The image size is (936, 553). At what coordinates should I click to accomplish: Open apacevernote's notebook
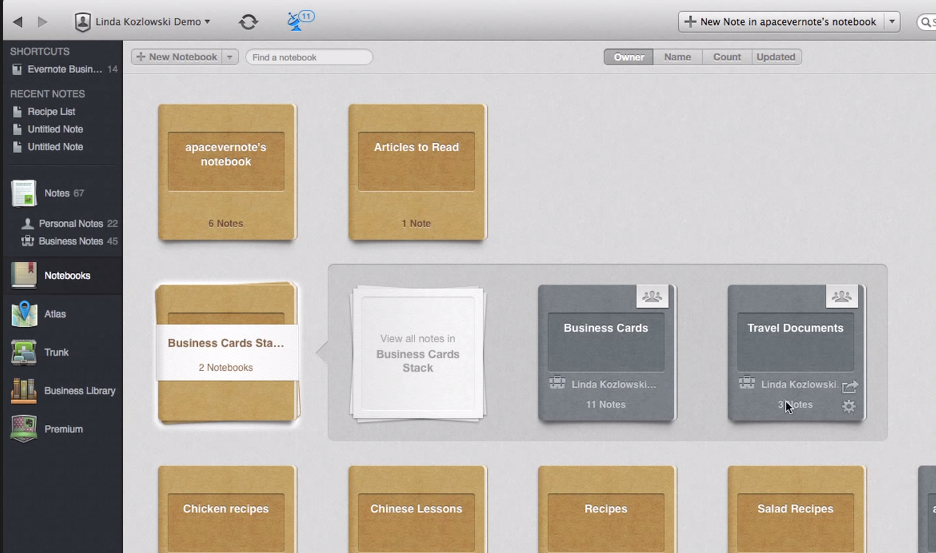(x=227, y=172)
